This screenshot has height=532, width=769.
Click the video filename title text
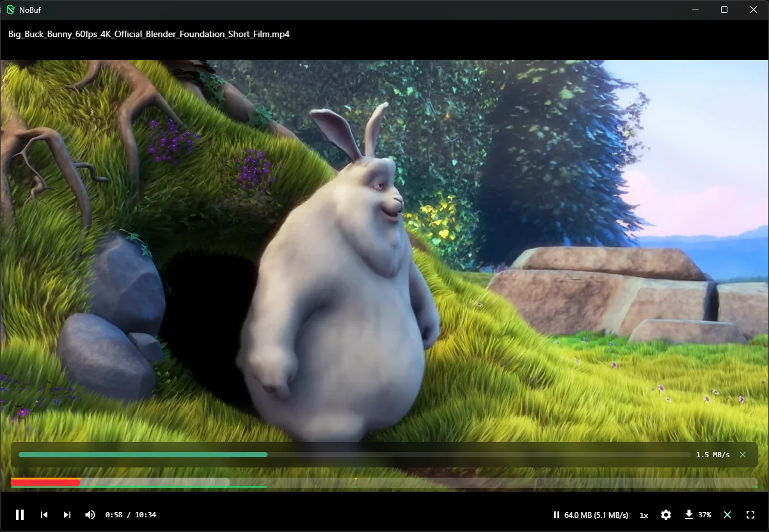point(149,34)
